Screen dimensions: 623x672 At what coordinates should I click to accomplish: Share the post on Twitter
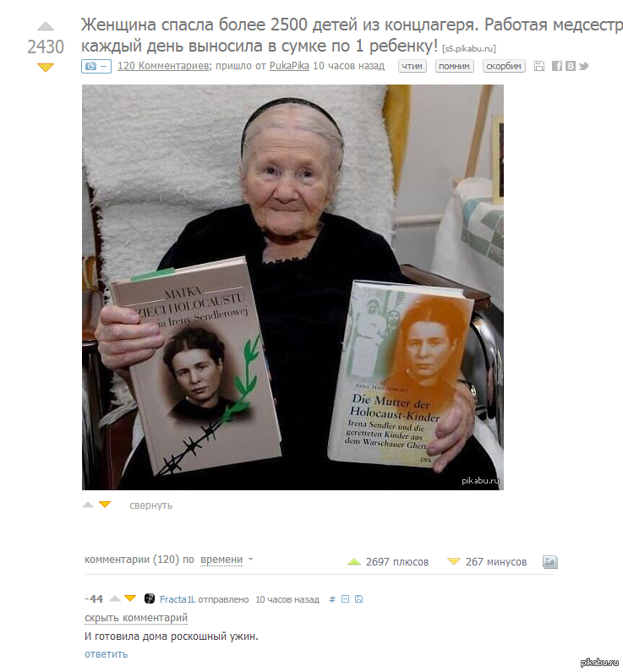point(583,66)
